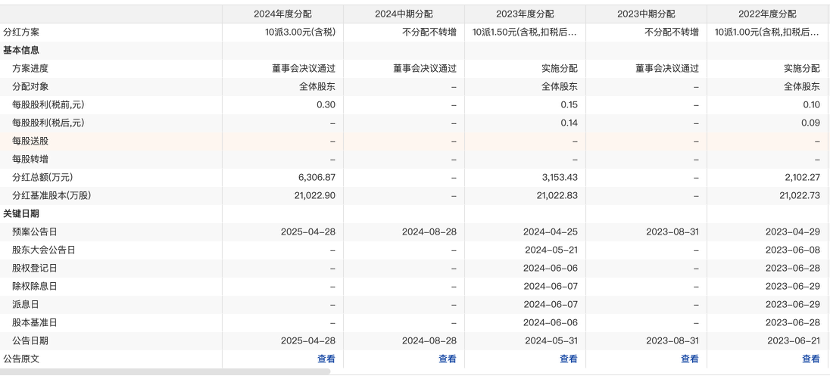The height and width of the screenshot is (380, 830).
Task: Click the 3,153.43 total dividend value
Action: click(560, 177)
